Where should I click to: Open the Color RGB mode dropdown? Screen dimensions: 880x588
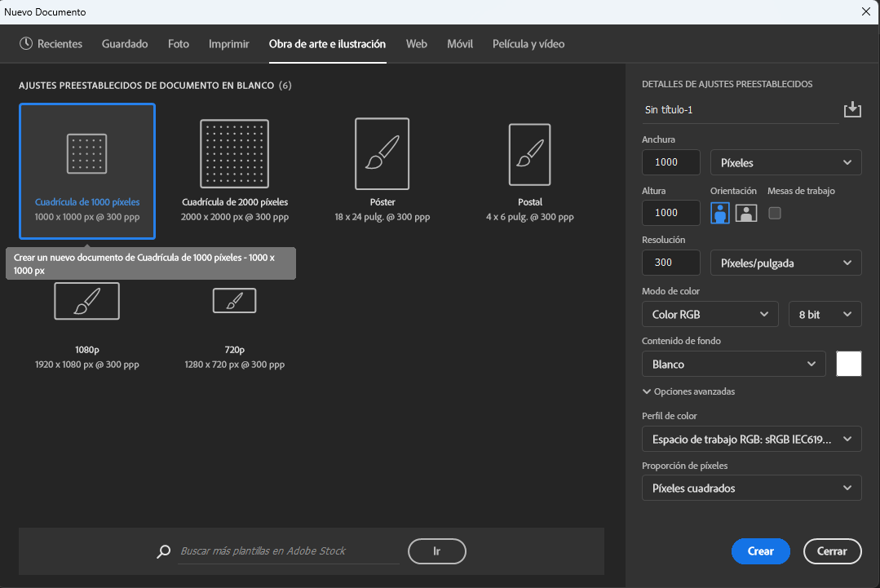click(x=710, y=314)
